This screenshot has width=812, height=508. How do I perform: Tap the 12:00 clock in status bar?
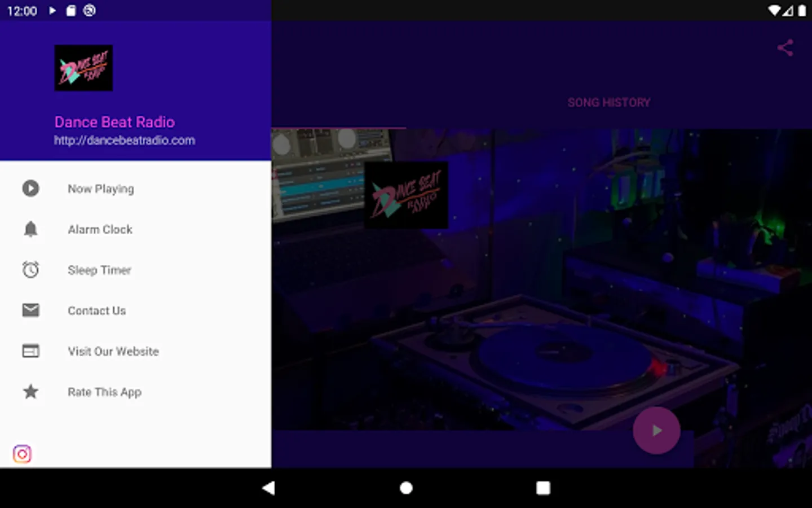[x=22, y=11]
